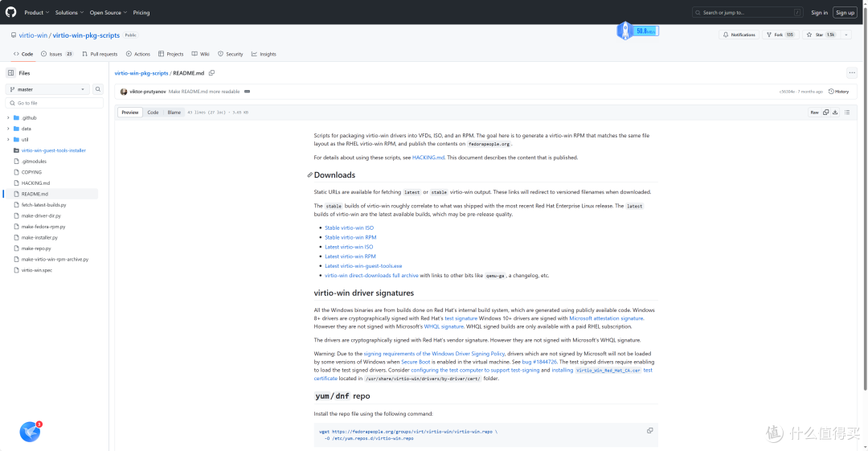Copy the README.md path icon
Viewport: 868px width, 451px height.
coord(211,72)
